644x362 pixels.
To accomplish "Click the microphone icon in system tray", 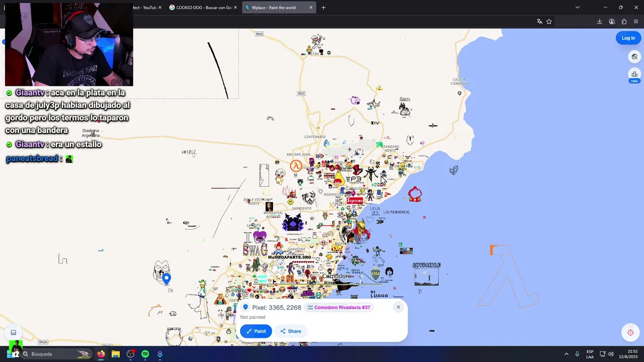I will 577,354.
